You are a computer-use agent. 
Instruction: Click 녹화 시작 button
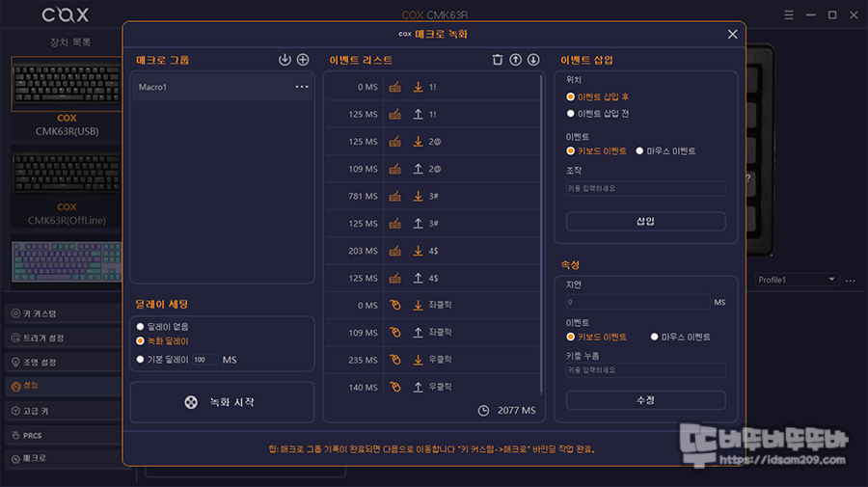pos(222,402)
